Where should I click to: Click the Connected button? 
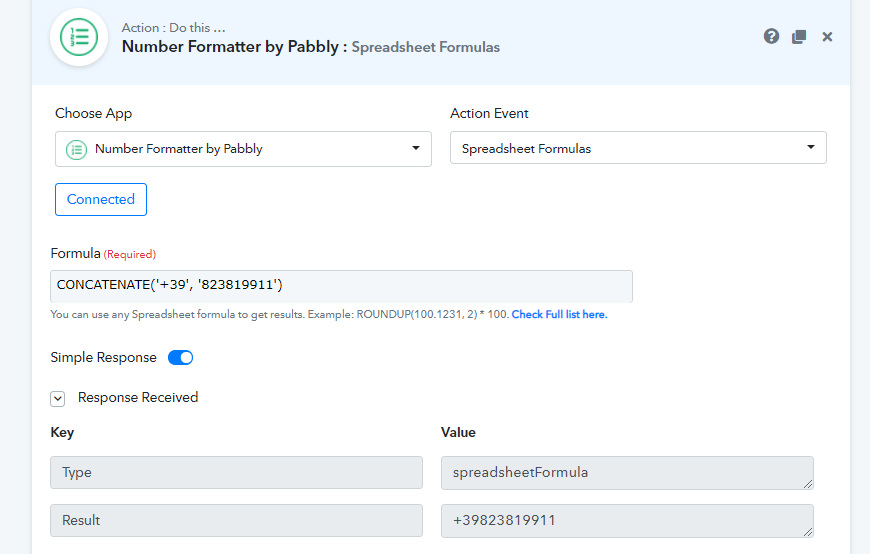click(x=101, y=199)
